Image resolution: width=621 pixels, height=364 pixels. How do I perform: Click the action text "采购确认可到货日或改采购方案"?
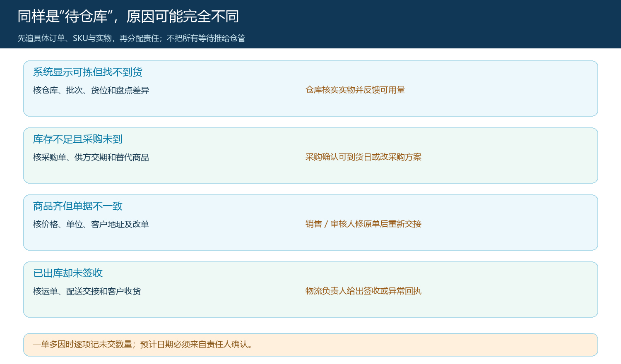click(363, 157)
